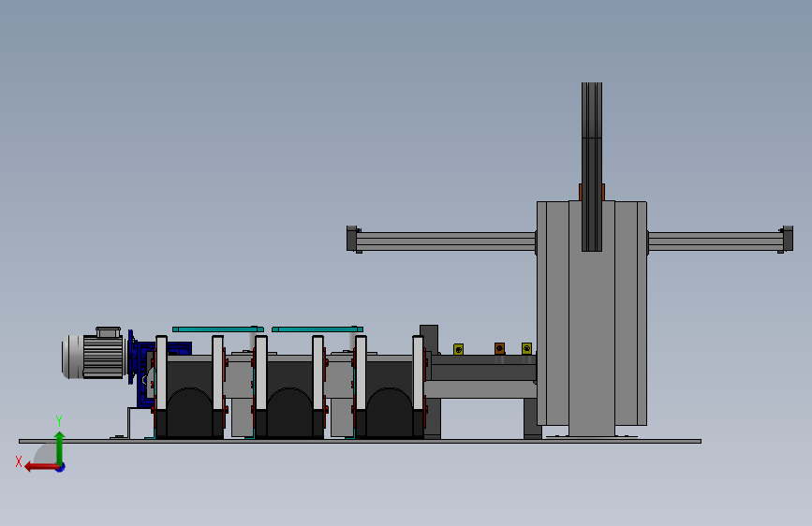Select the long thin base plate
The width and height of the screenshot is (812, 526).
(x=360, y=441)
